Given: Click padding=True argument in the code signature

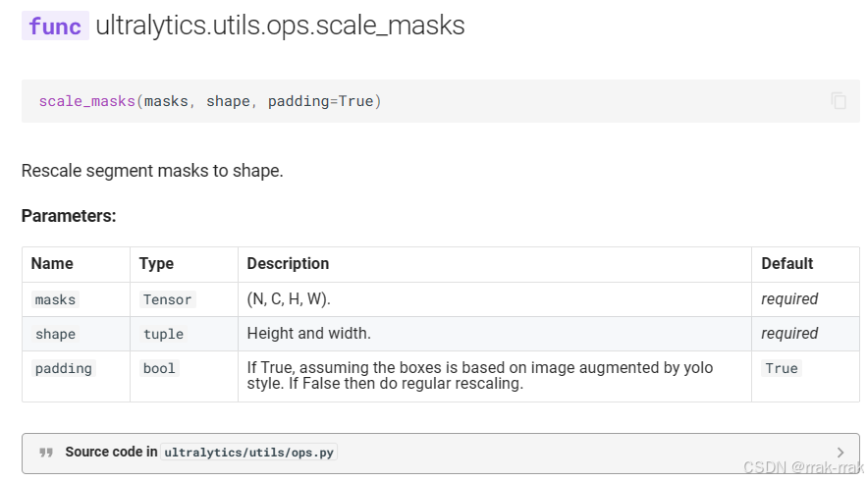Looking at the screenshot, I should coord(320,101).
